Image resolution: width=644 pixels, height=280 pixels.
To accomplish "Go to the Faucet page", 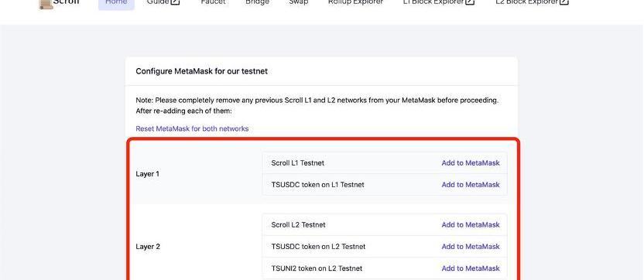I will click(213, 2).
